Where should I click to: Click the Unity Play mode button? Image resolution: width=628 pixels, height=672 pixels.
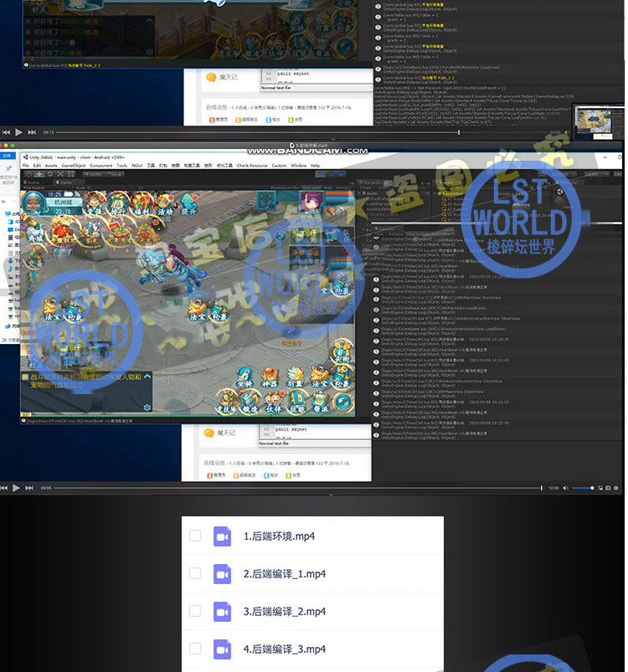pyautogui.click(x=320, y=174)
